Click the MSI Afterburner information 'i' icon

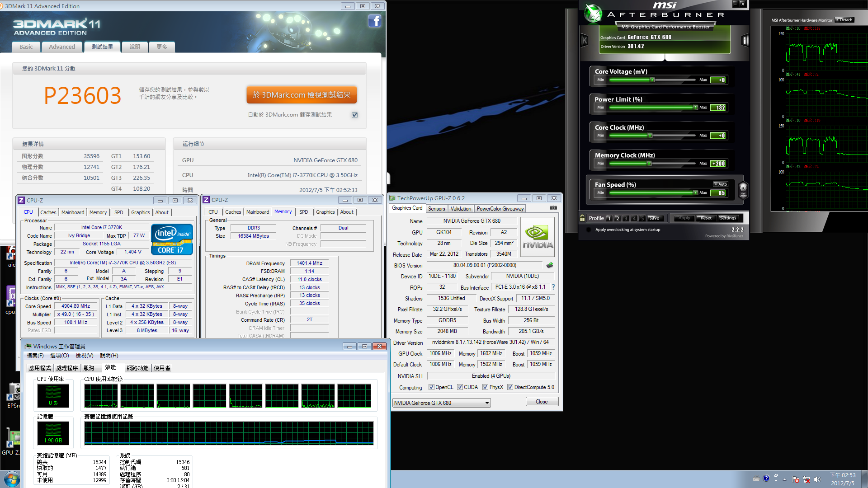745,41
